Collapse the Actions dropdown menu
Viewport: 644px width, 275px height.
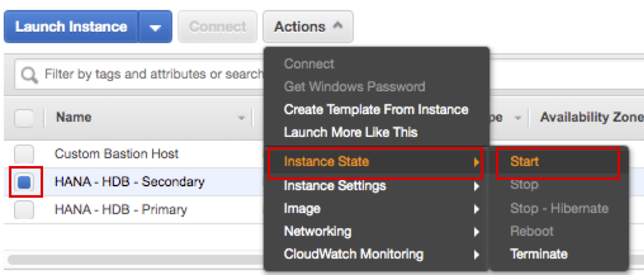coord(307,27)
